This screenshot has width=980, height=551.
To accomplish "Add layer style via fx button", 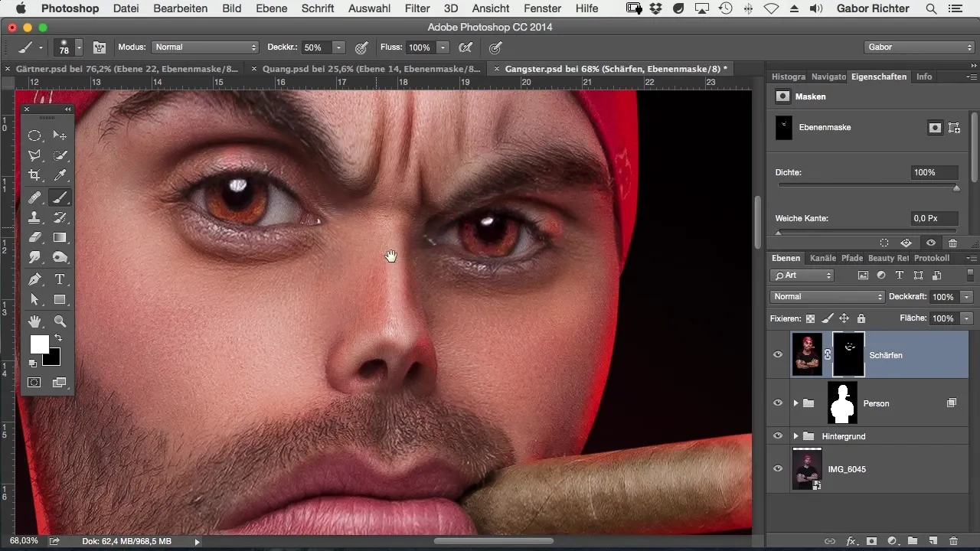I will click(851, 541).
